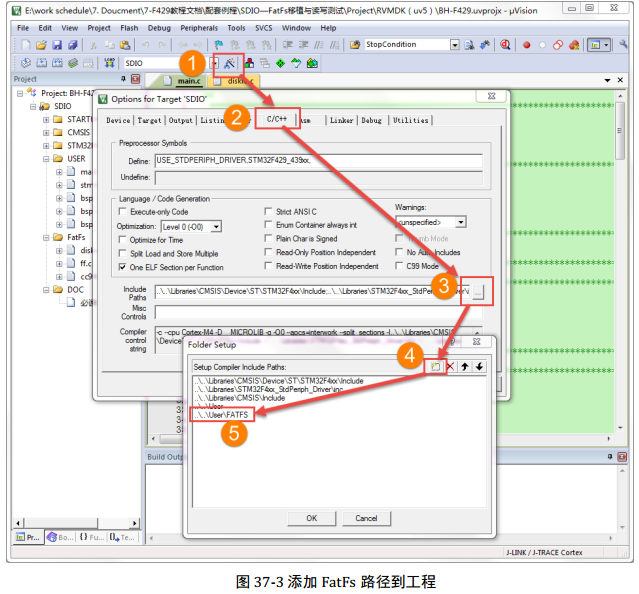Image resolution: width=639 pixels, height=594 pixels.
Task: Click the Download LOAD icon
Action: click(109, 63)
